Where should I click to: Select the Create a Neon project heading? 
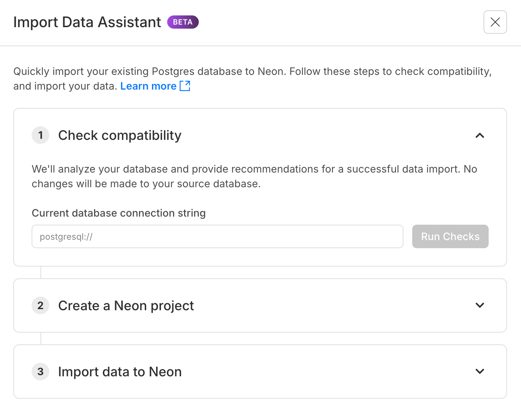point(126,305)
